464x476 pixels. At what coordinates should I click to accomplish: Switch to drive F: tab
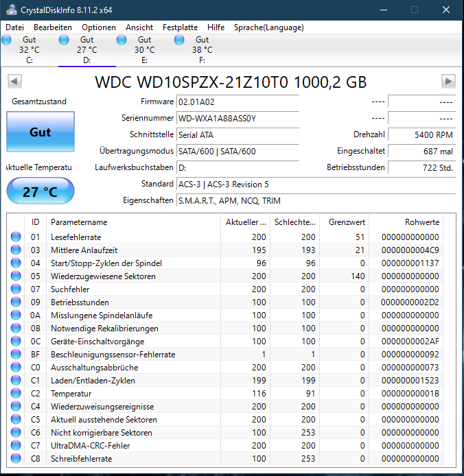coord(202,50)
